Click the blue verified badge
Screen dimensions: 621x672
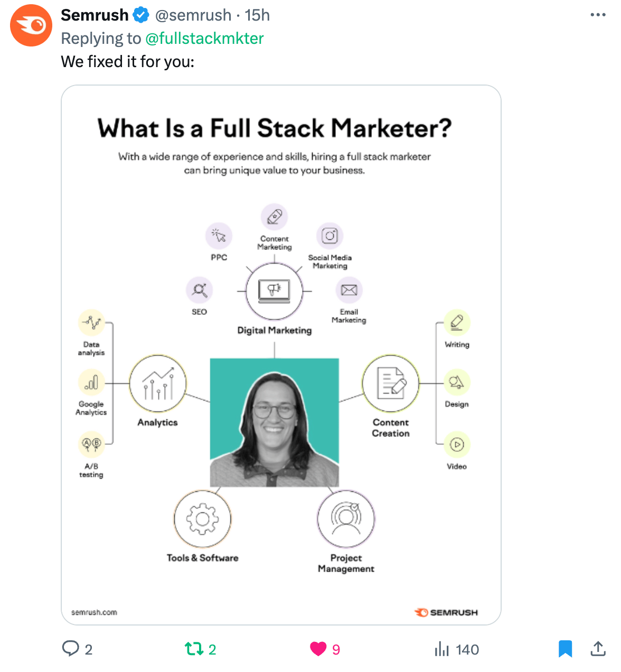click(140, 15)
